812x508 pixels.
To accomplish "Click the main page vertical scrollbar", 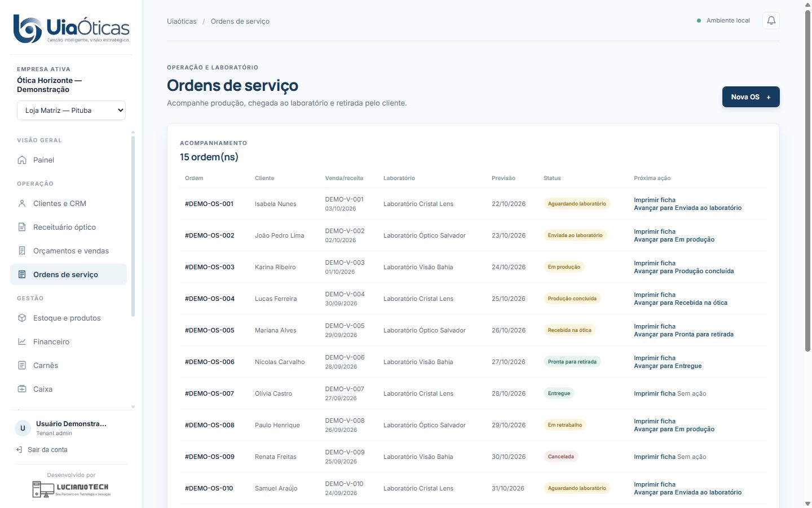I will [x=807, y=181].
